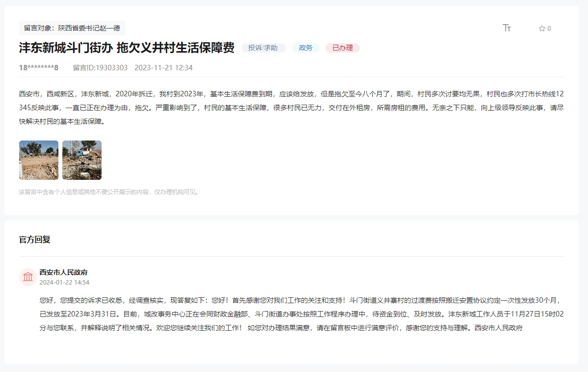Click the font size adjustment icon
This screenshot has height=372, width=588.
coord(507,28)
